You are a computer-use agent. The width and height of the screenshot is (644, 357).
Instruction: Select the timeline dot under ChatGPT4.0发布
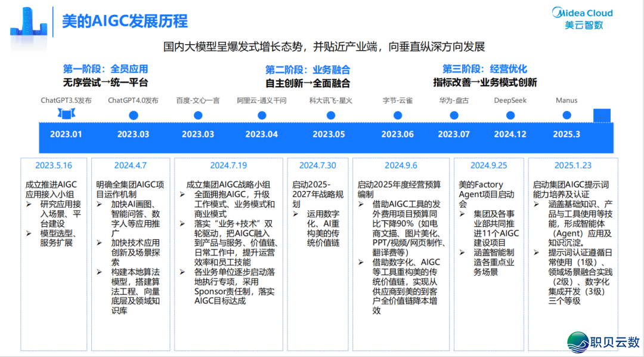(133, 116)
